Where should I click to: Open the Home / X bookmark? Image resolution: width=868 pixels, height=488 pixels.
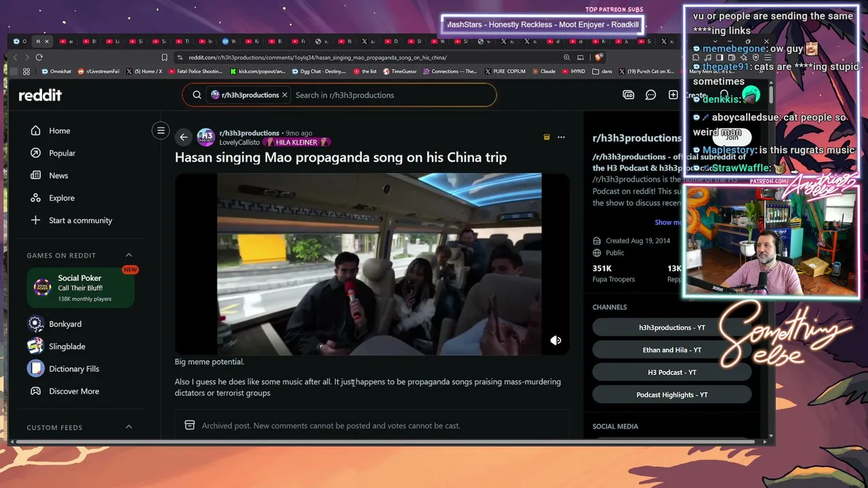pos(144,71)
